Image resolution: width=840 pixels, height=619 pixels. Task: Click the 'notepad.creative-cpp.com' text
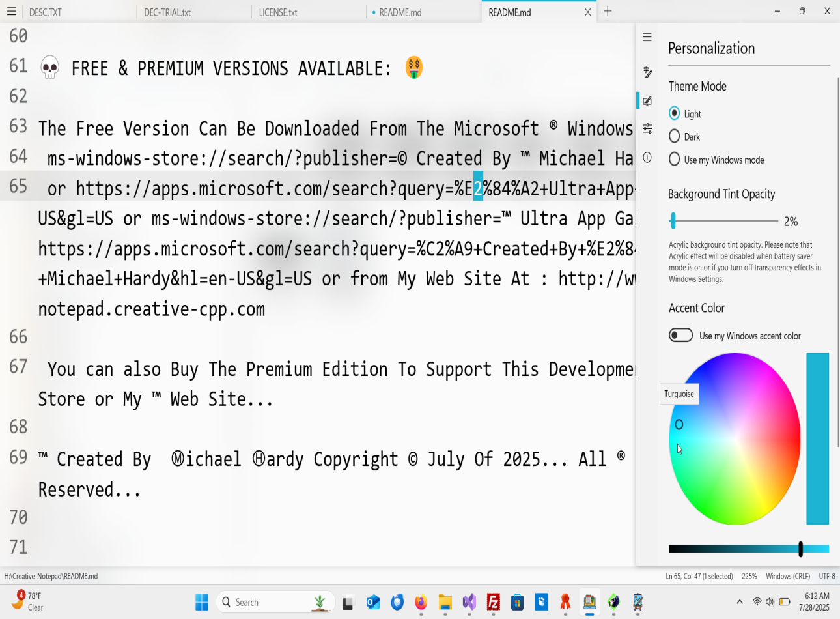click(x=152, y=309)
